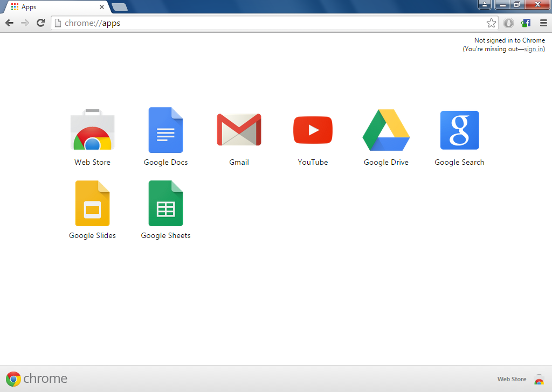Open the Chrome hamburger menu
Screen dimensions: 552x392
(x=543, y=23)
